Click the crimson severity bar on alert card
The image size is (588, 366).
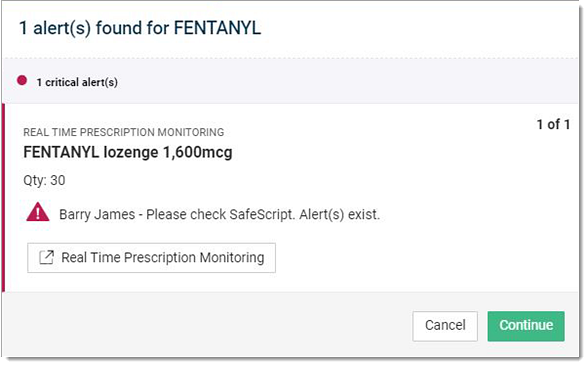pyautogui.click(x=3, y=198)
